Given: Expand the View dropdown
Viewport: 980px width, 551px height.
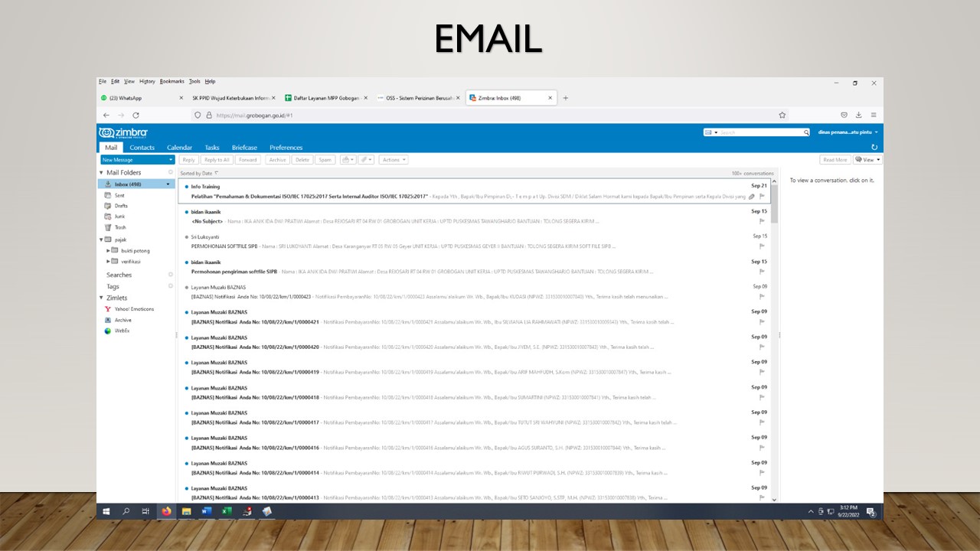Looking at the screenshot, I should pyautogui.click(x=868, y=160).
